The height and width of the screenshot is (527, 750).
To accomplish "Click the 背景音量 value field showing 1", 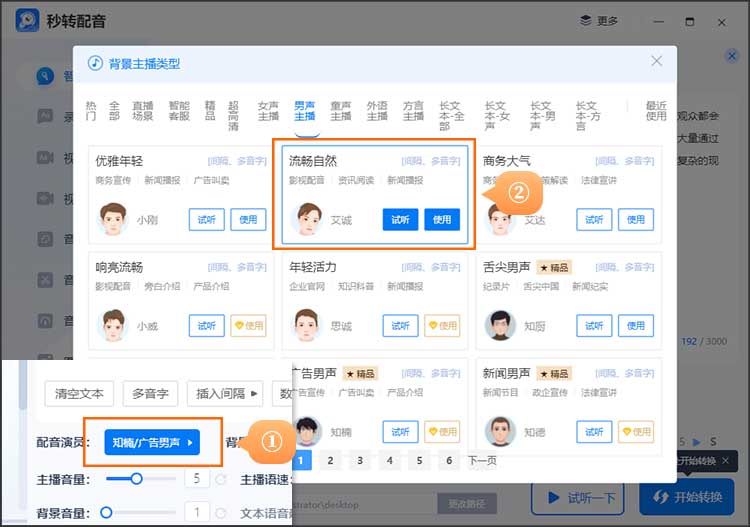I will click(197, 513).
